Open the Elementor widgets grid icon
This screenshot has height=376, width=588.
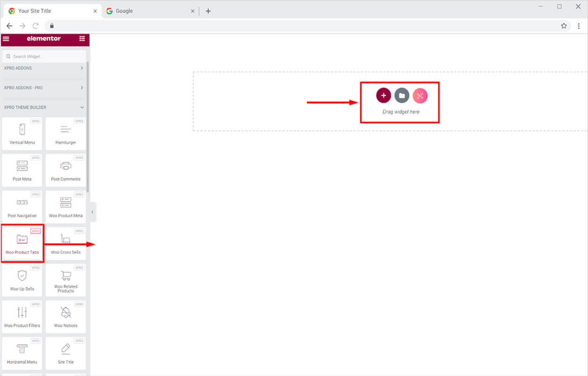pos(82,39)
